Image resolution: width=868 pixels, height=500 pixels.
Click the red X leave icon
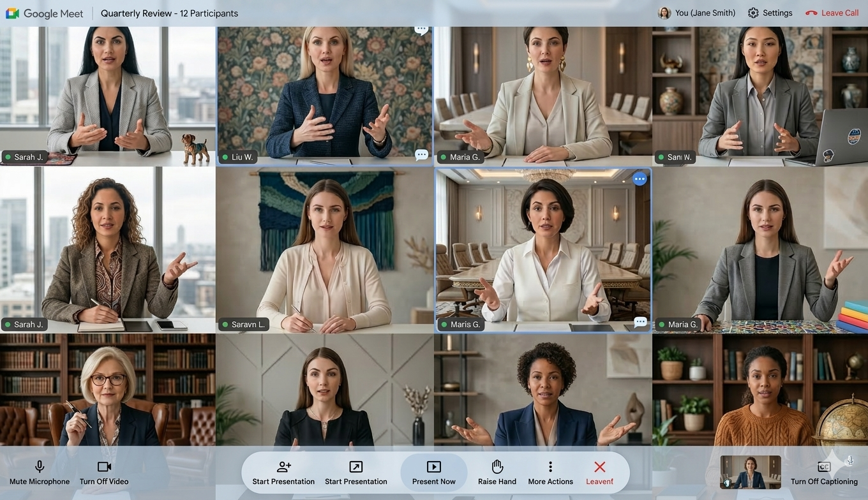[599, 467]
